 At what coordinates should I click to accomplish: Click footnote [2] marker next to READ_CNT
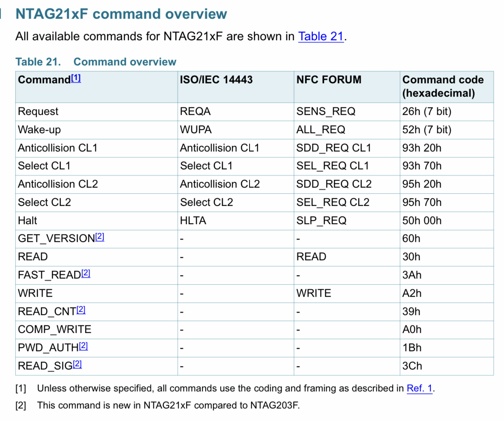[81, 310]
